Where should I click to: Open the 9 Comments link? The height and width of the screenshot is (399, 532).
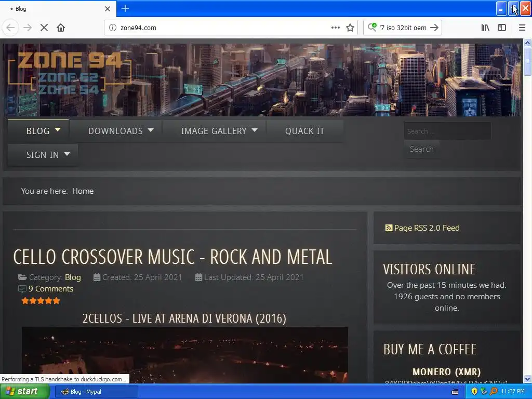point(51,289)
